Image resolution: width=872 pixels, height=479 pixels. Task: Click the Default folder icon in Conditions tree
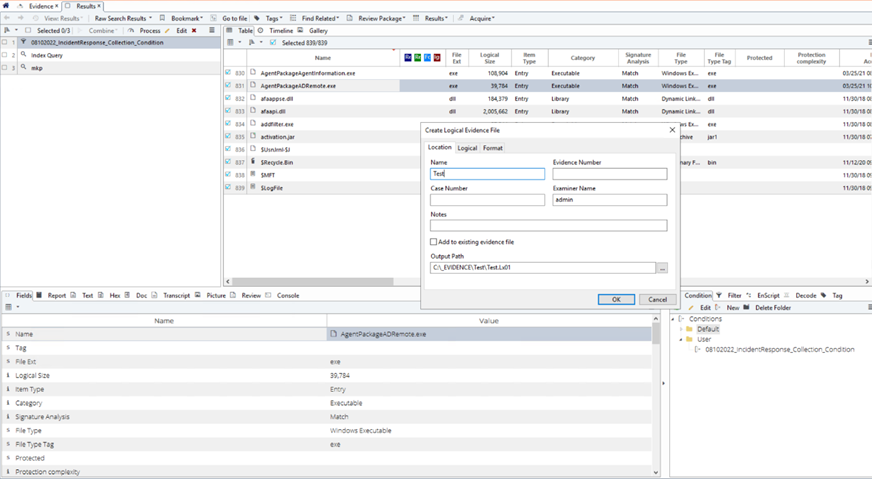click(x=690, y=329)
